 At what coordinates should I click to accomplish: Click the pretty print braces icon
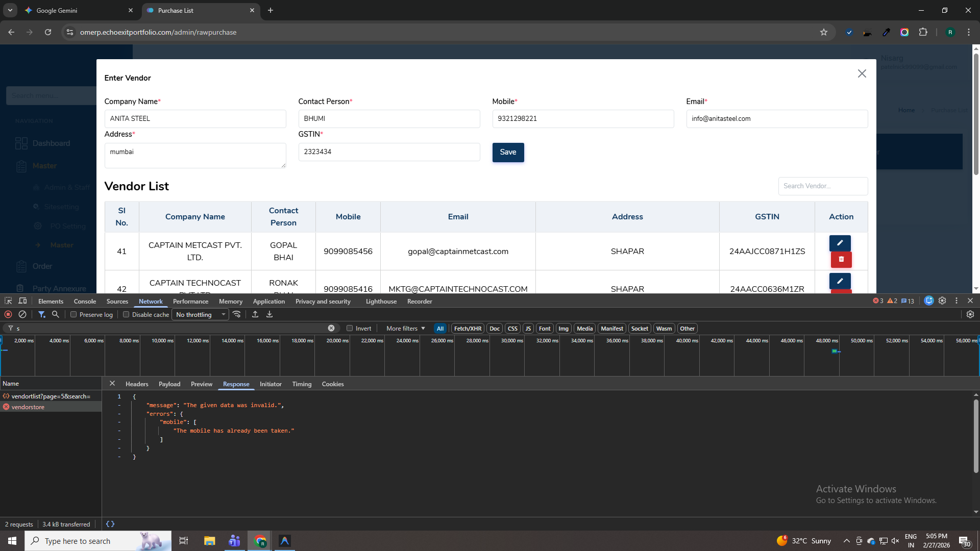110,524
